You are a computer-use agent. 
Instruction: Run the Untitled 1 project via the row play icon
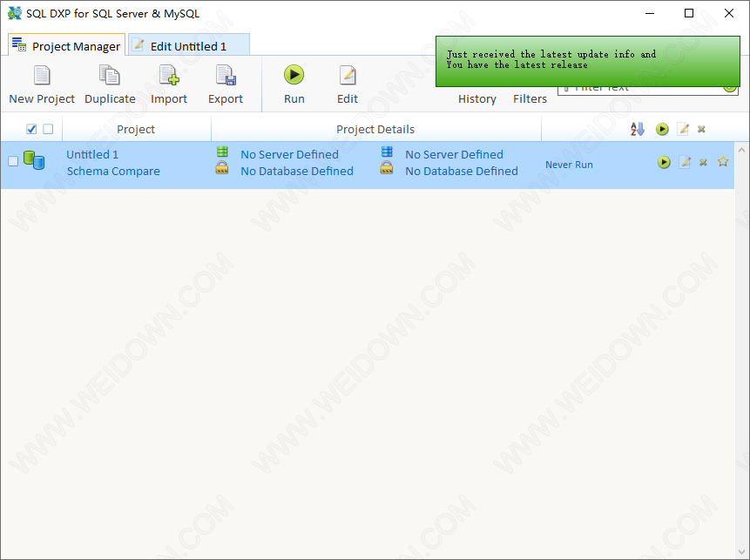pos(664,162)
